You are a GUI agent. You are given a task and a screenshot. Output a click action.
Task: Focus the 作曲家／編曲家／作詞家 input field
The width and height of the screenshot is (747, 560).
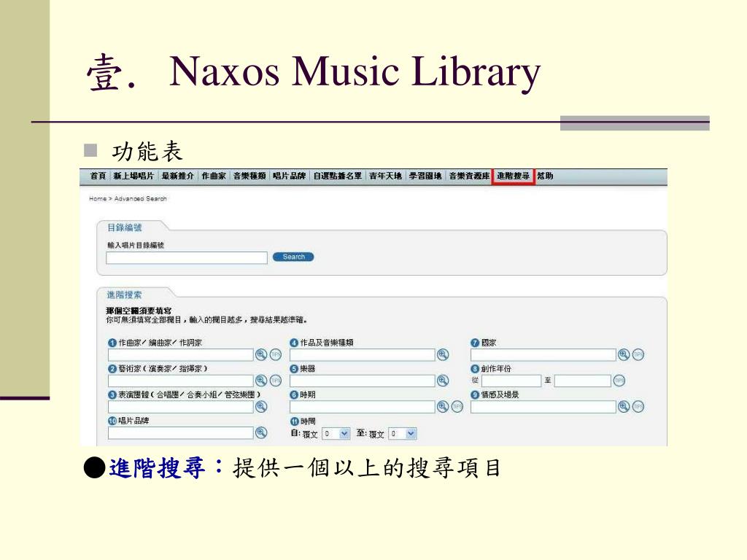[181, 355]
